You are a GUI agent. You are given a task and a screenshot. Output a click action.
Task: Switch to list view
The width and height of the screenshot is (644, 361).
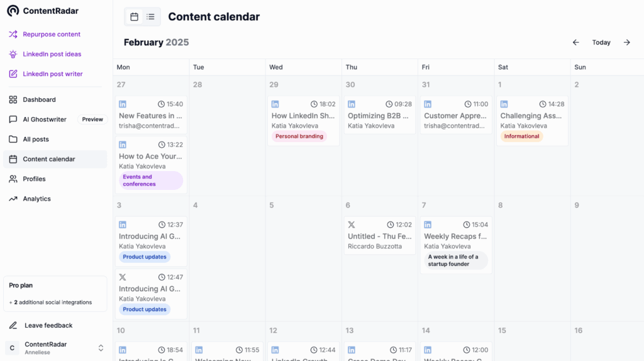151,17
